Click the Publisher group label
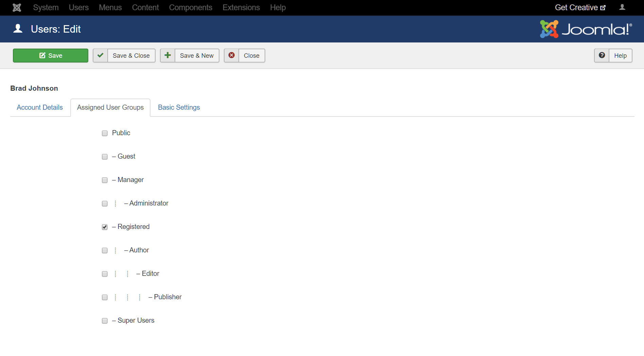This screenshot has height=356, width=644. pos(168,297)
